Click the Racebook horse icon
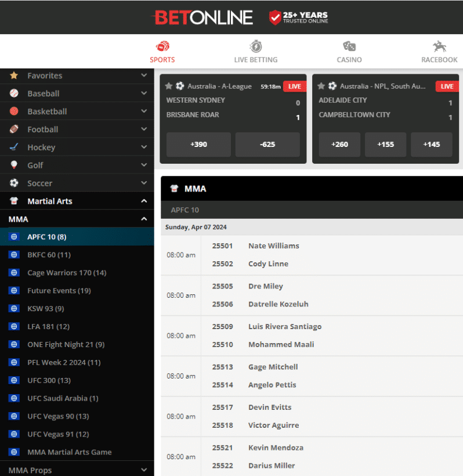The width and height of the screenshot is (463, 476). (439, 46)
